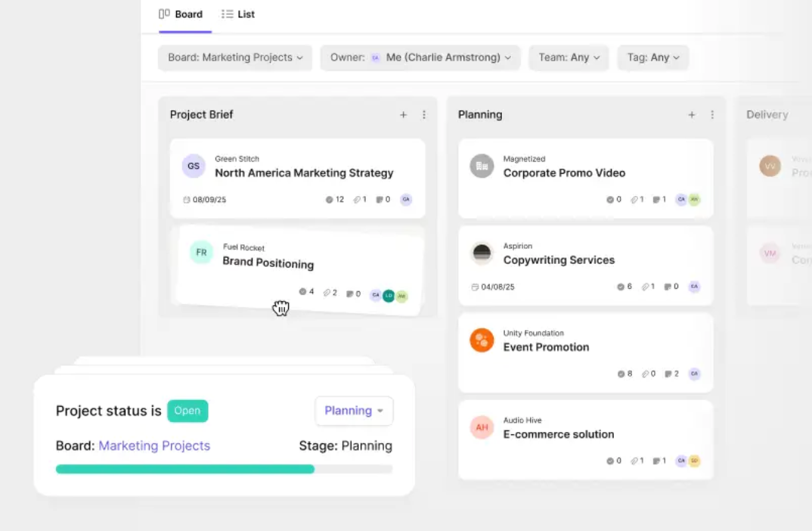Screen dimensions: 812x531
Task: Click the Project Brief column title
Action: tap(201, 115)
